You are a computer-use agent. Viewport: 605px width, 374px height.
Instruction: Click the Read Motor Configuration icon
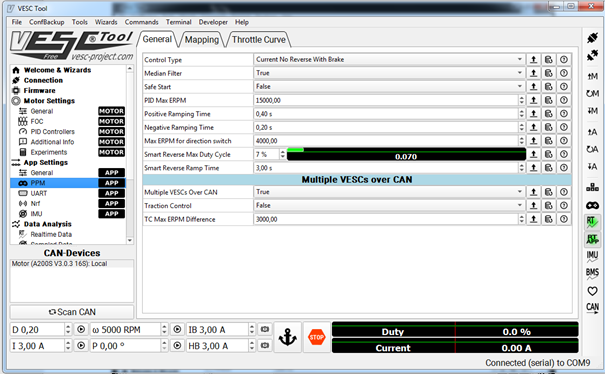coord(592,76)
